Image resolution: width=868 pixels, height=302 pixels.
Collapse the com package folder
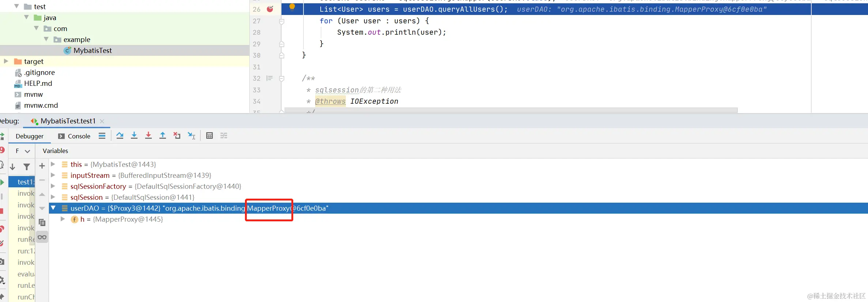click(x=36, y=28)
